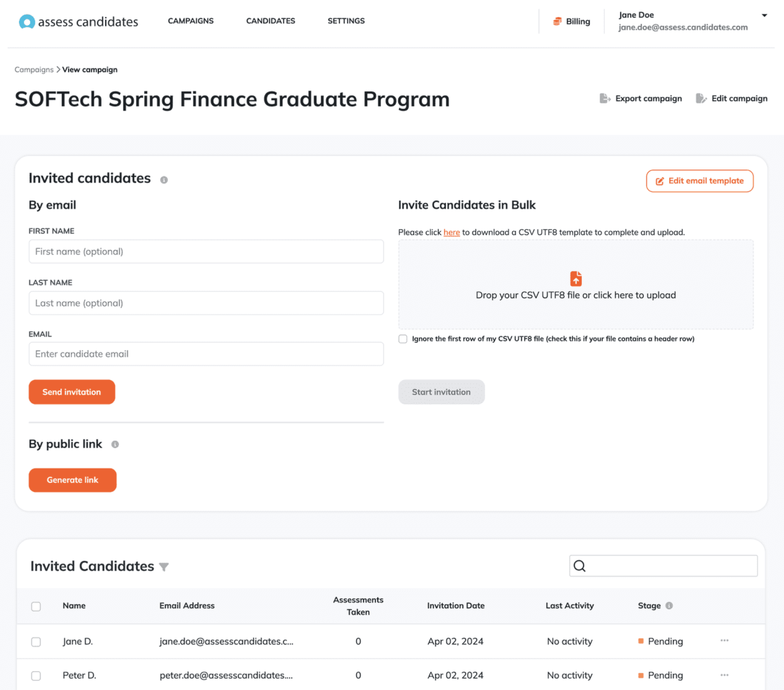784x690 pixels.
Task: Click the Edit campaign pencil icon
Action: pyautogui.click(x=701, y=98)
